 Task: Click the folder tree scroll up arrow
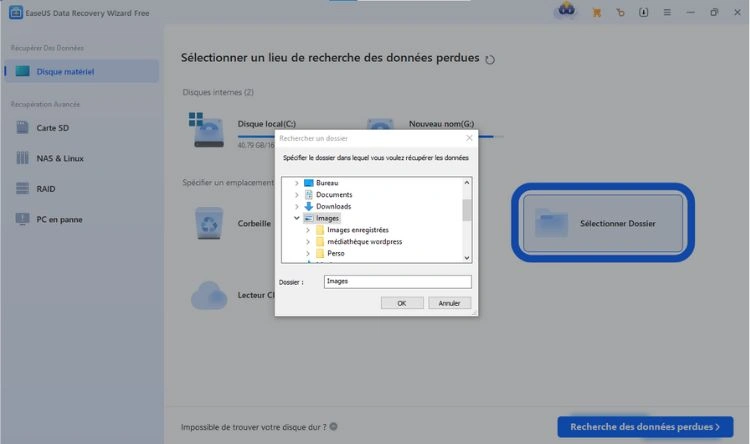click(467, 182)
